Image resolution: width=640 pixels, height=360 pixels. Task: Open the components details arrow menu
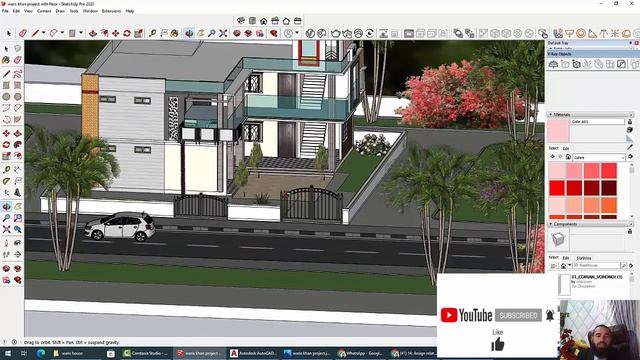point(631,266)
